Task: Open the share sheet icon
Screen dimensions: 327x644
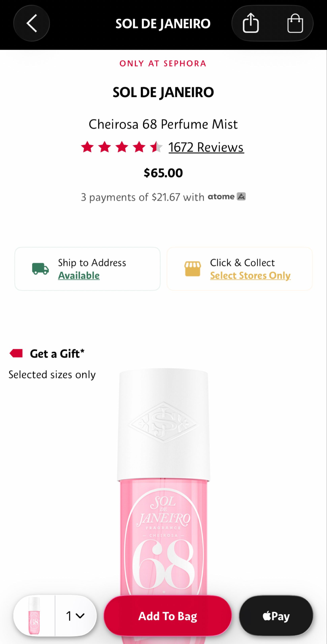Action: click(x=251, y=23)
